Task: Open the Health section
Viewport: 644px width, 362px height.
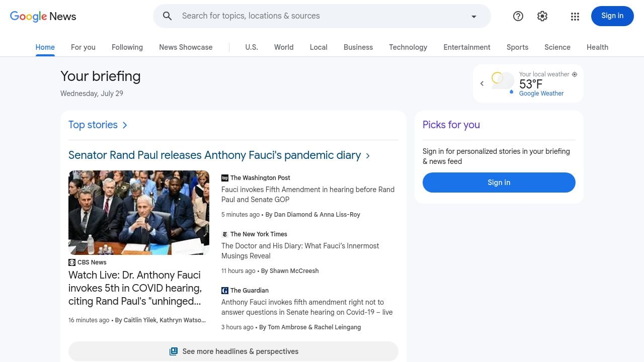Action: 597,47
